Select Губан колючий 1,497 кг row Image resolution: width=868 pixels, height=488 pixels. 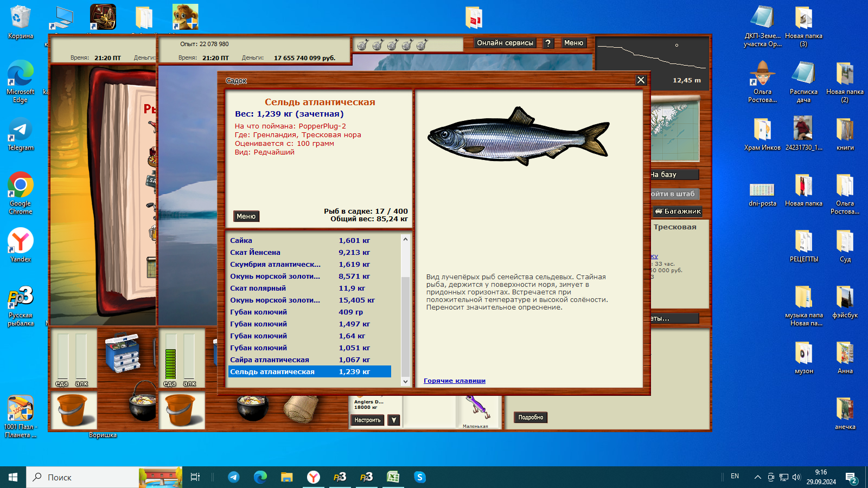pos(309,324)
